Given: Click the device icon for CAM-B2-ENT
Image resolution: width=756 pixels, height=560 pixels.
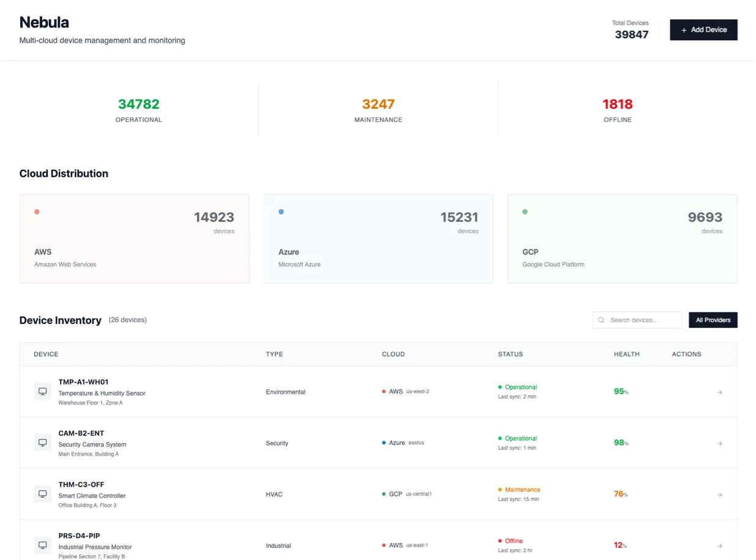Looking at the screenshot, I should click(43, 443).
